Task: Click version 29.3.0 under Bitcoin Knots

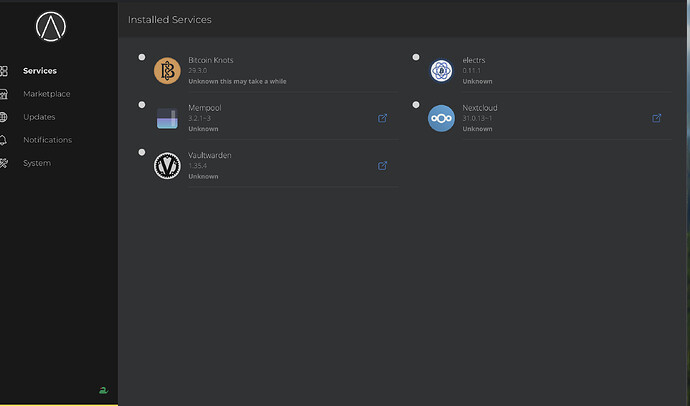Action: pyautogui.click(x=198, y=70)
